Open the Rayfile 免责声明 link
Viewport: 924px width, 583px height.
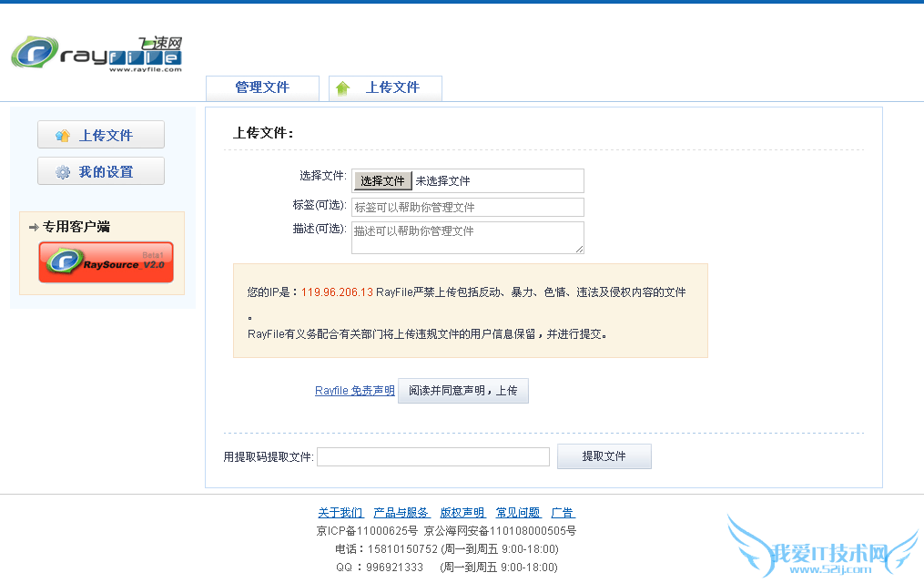[355, 391]
